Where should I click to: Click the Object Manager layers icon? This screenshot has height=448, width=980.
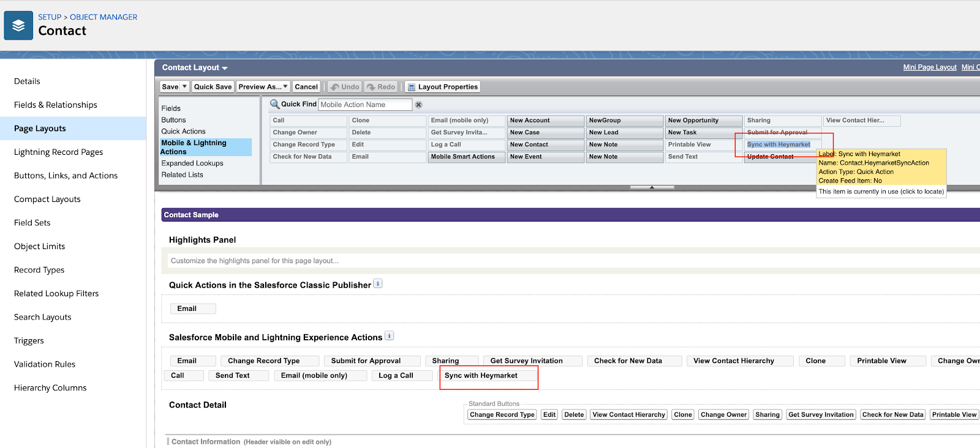point(18,26)
